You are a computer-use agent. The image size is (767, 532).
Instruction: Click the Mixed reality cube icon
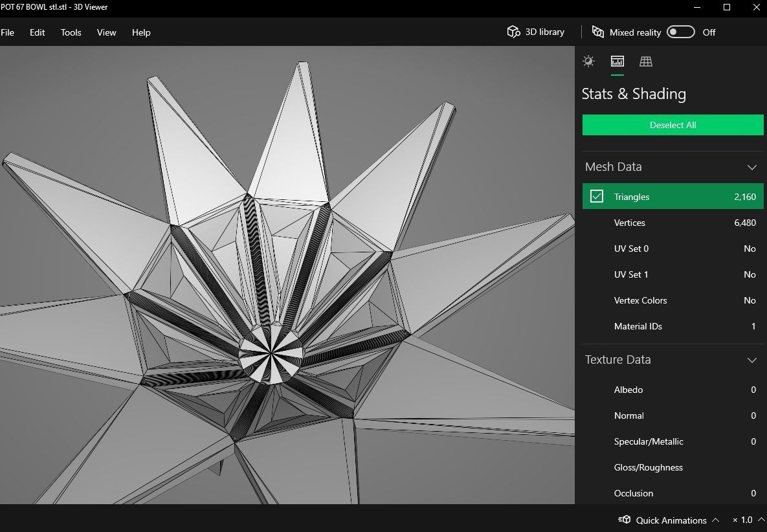[598, 32]
